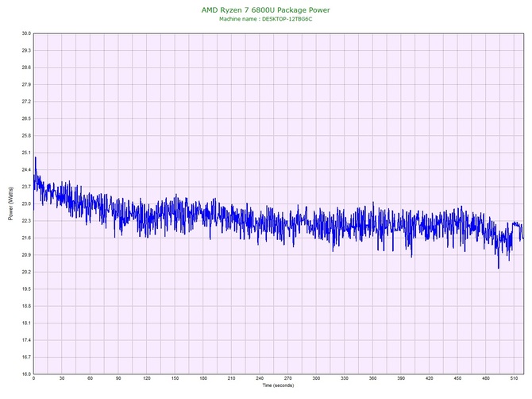
Task: Click the 22.3 y-axis value
Action: point(26,221)
